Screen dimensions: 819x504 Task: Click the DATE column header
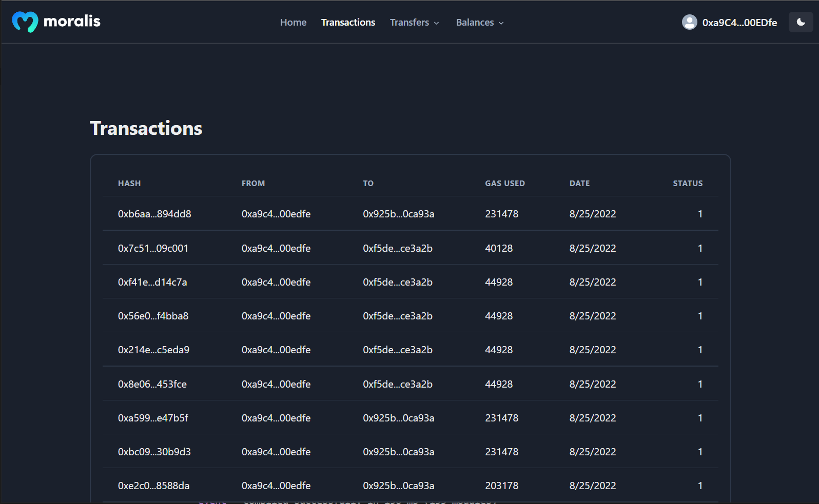pyautogui.click(x=579, y=184)
